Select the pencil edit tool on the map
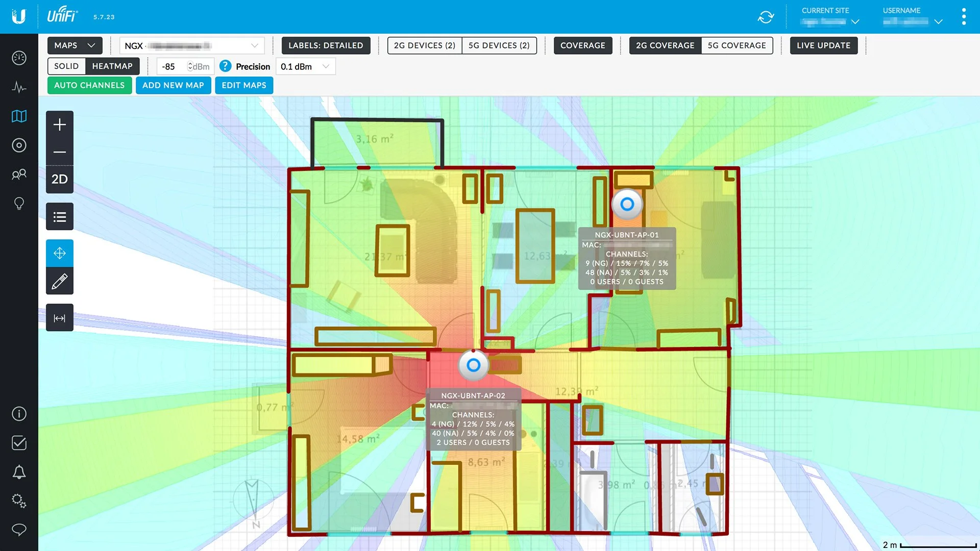 59,281
